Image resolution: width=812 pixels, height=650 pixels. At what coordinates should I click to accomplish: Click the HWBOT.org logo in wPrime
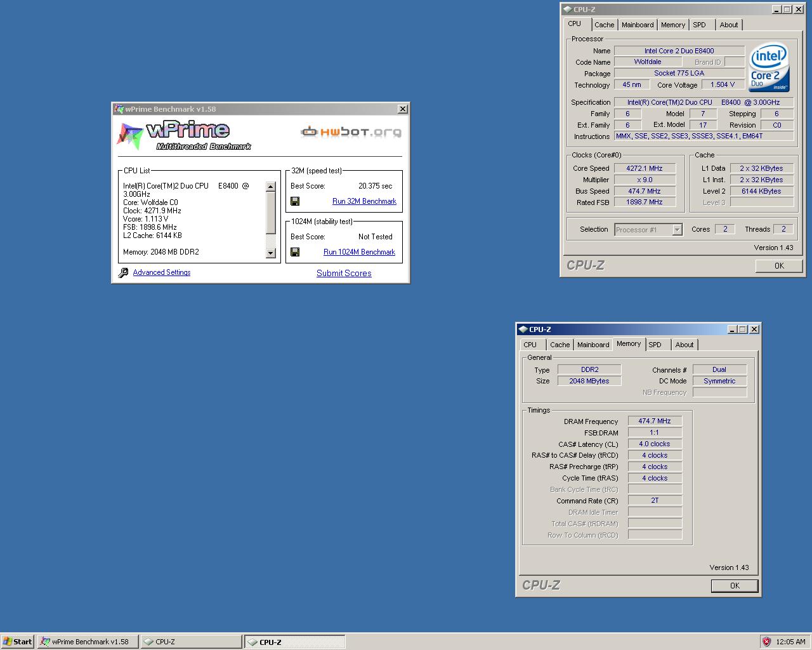(351, 132)
